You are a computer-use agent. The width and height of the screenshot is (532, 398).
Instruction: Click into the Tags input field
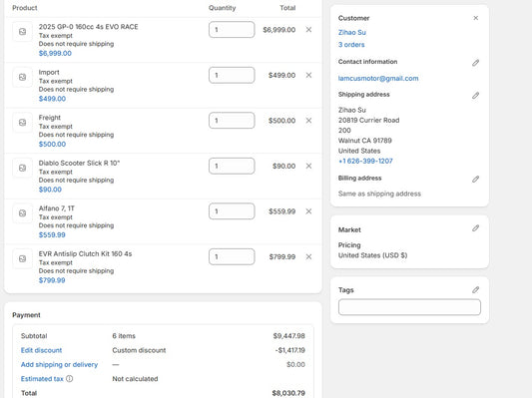(x=409, y=307)
